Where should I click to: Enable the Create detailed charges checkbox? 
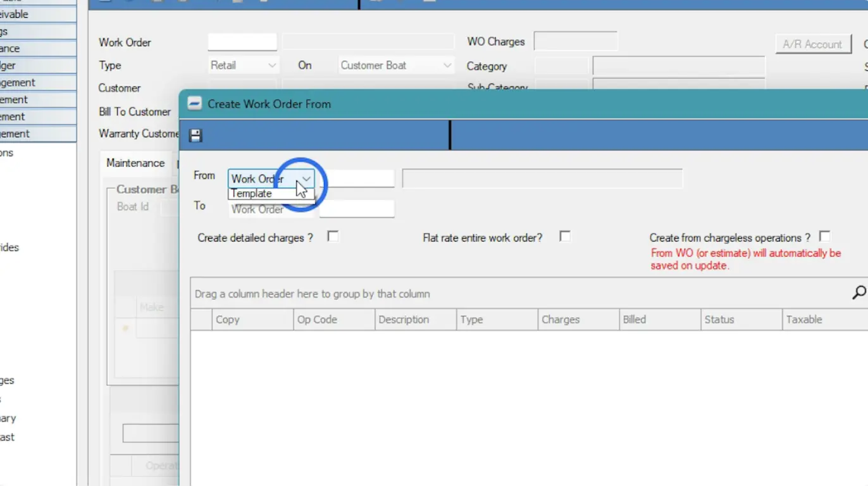click(333, 237)
